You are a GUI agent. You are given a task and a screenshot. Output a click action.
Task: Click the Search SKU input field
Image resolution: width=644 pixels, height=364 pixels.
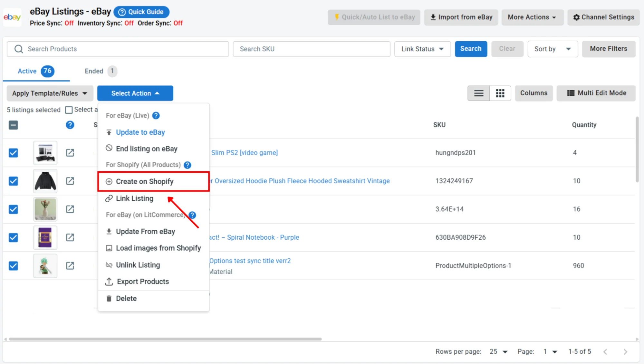(x=312, y=49)
